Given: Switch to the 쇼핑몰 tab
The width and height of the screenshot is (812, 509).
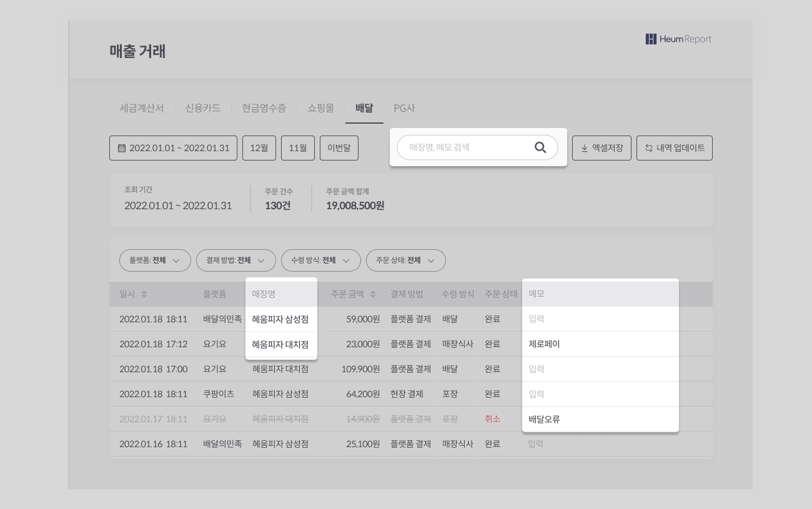Looking at the screenshot, I should click(320, 108).
